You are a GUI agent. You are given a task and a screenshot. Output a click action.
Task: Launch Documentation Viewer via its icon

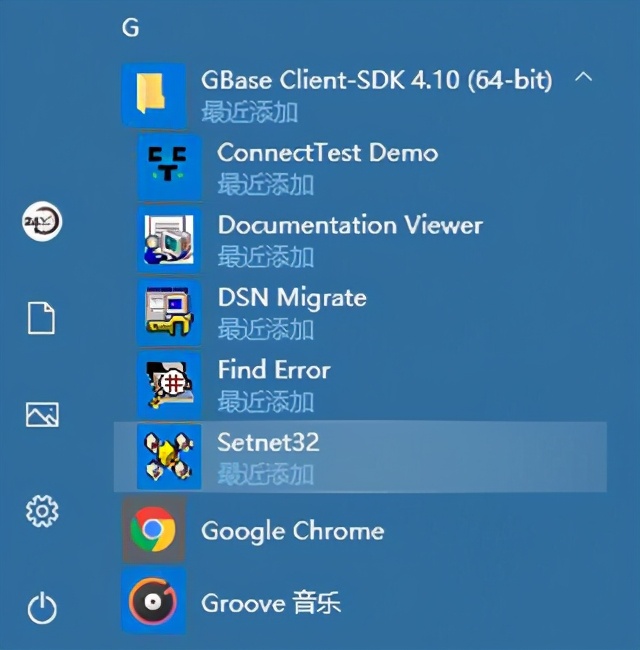point(169,240)
